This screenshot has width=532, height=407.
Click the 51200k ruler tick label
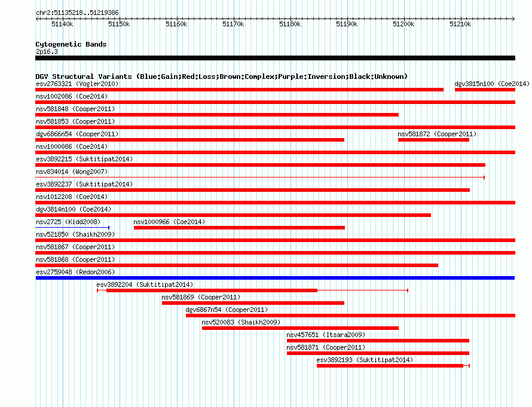(403, 24)
